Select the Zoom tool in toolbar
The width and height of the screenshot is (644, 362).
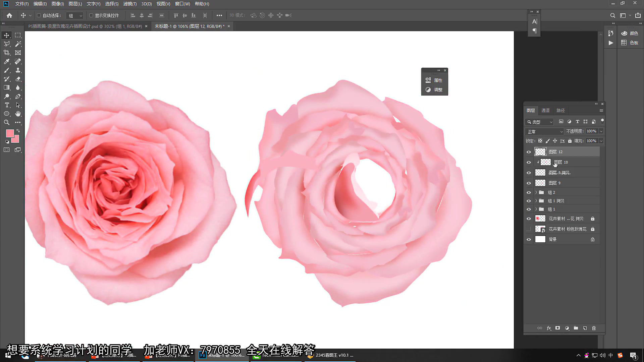[7, 122]
